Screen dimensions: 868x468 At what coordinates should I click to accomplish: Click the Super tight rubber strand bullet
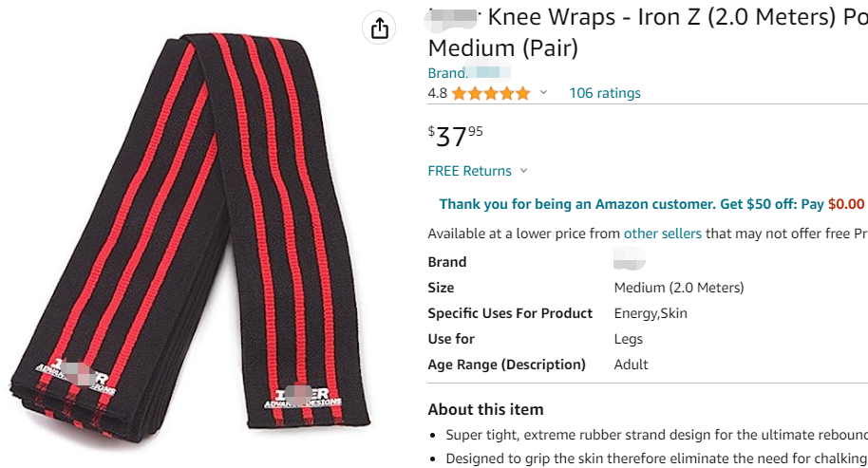tap(655, 435)
